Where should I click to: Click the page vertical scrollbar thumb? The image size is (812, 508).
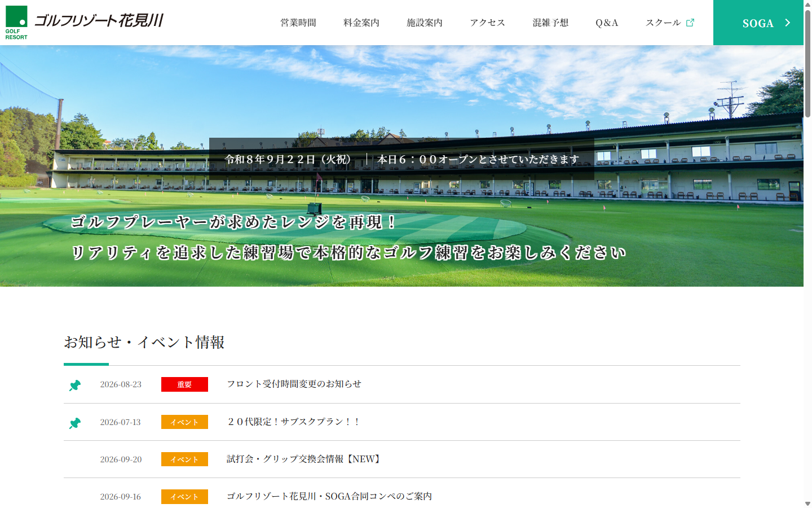coord(807,63)
